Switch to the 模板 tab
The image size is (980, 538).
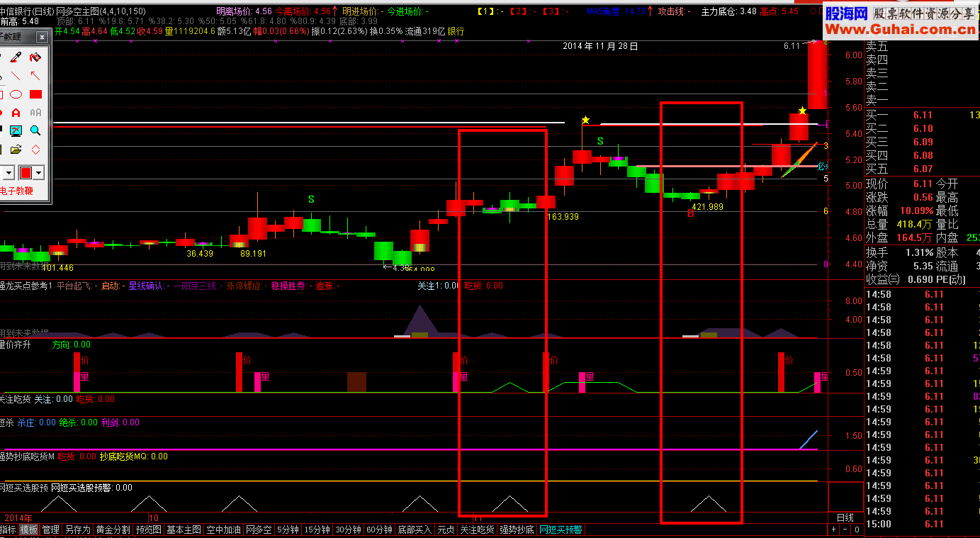pos(28,529)
